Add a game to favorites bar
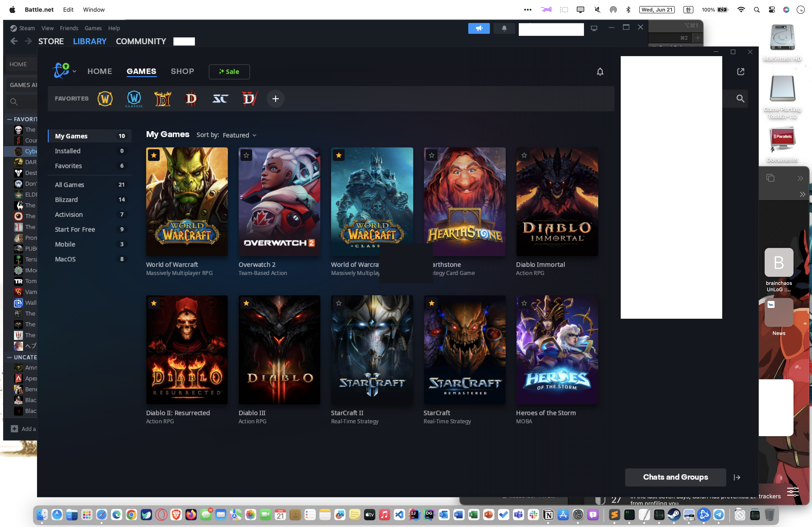The width and height of the screenshot is (812, 527). (x=275, y=99)
